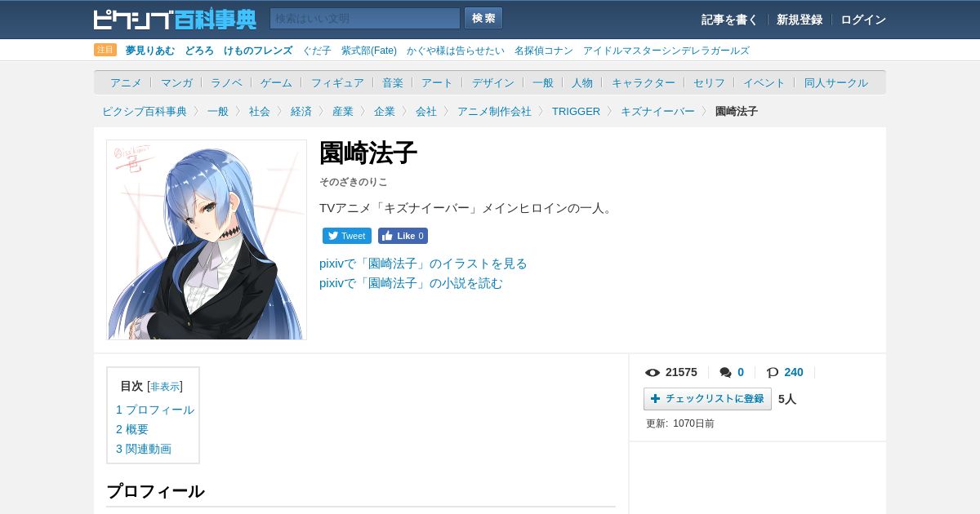The height and width of the screenshot is (514, 980).
Task: Hide the table of contents via 非表示
Action: 165,387
